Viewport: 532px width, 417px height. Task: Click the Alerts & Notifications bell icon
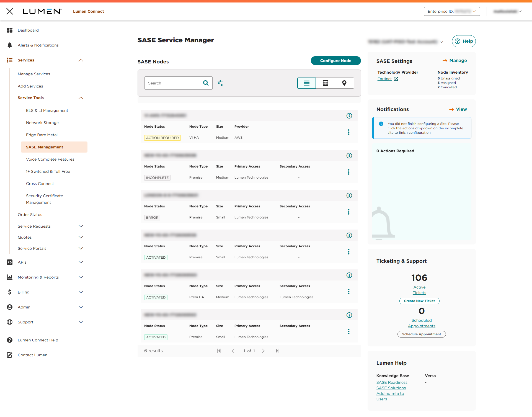(x=10, y=45)
